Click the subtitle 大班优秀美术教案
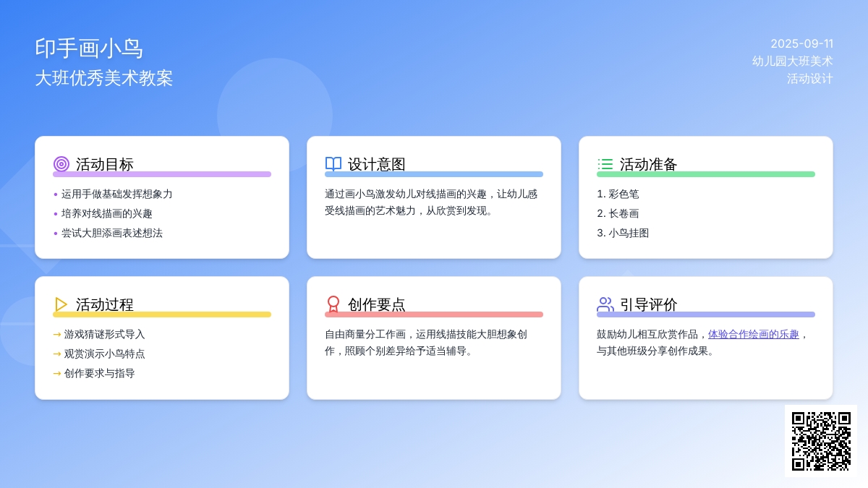The width and height of the screenshot is (868, 488). click(x=104, y=78)
